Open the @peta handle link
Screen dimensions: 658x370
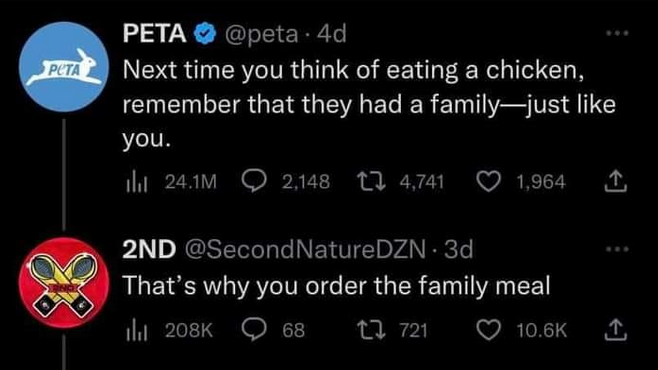click(x=261, y=34)
